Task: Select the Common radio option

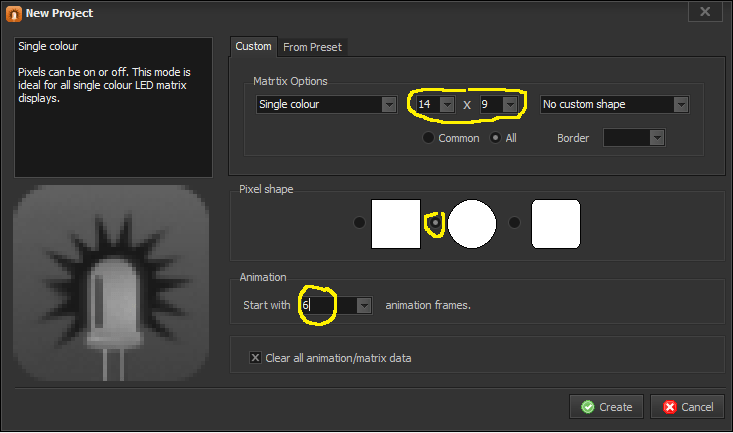Action: [429, 138]
